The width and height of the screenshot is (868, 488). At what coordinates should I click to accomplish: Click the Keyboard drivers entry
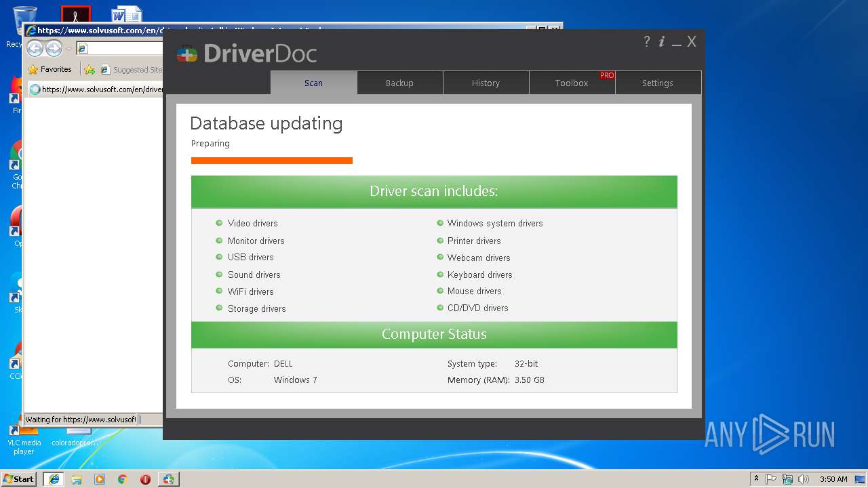pyautogui.click(x=479, y=274)
